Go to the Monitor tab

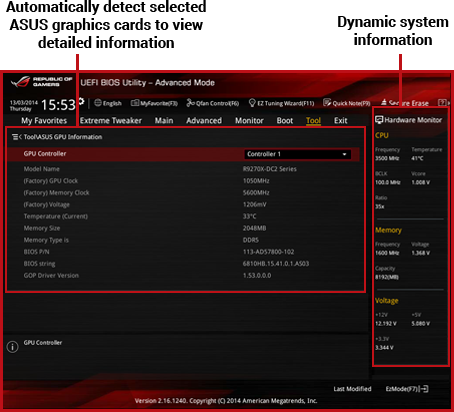249,120
